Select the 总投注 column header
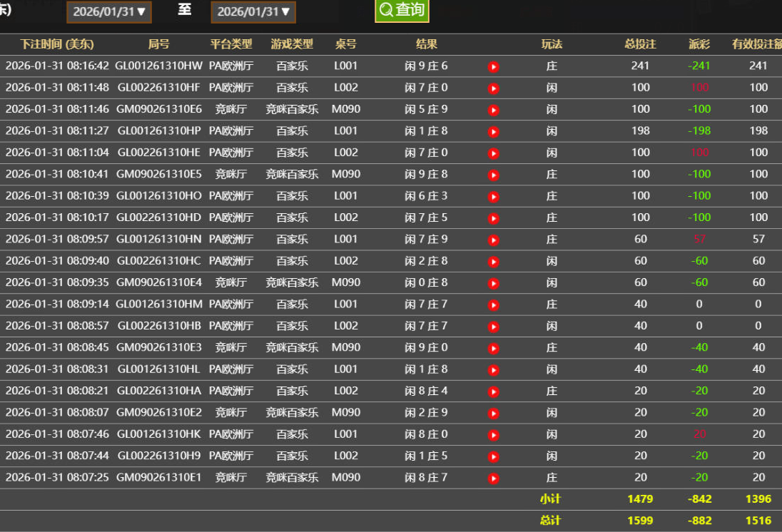The image size is (782, 532). pos(640,44)
